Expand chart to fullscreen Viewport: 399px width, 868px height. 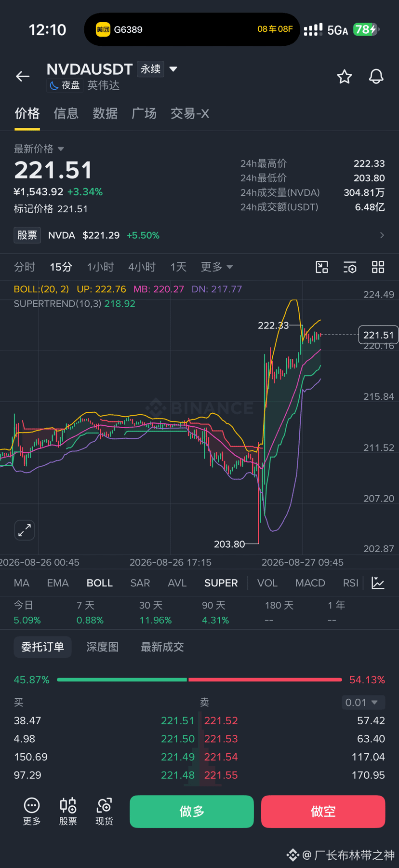pos(25,530)
